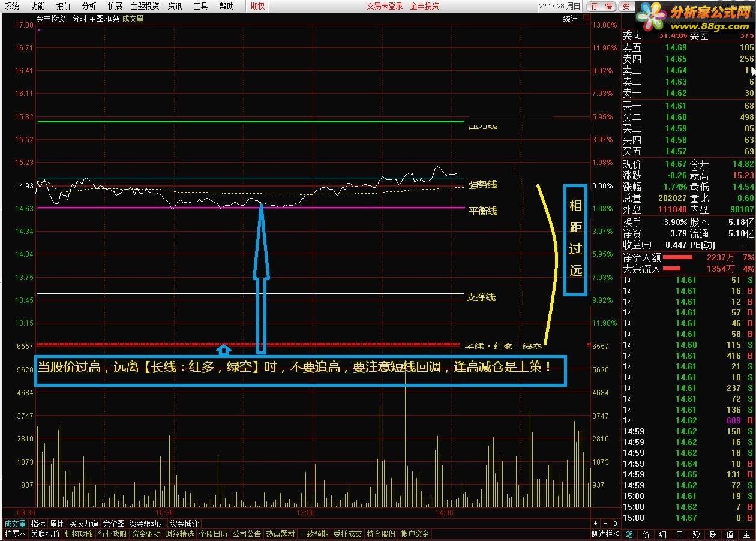Select the 联 tab in side panel
The height and width of the screenshot is (541, 756).
(713, 534)
